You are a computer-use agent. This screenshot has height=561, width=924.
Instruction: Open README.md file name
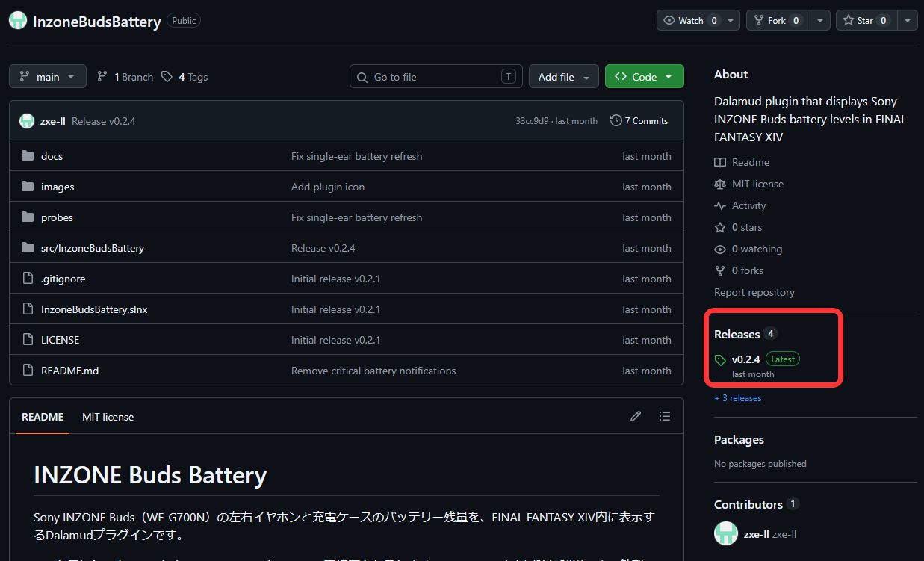point(69,371)
